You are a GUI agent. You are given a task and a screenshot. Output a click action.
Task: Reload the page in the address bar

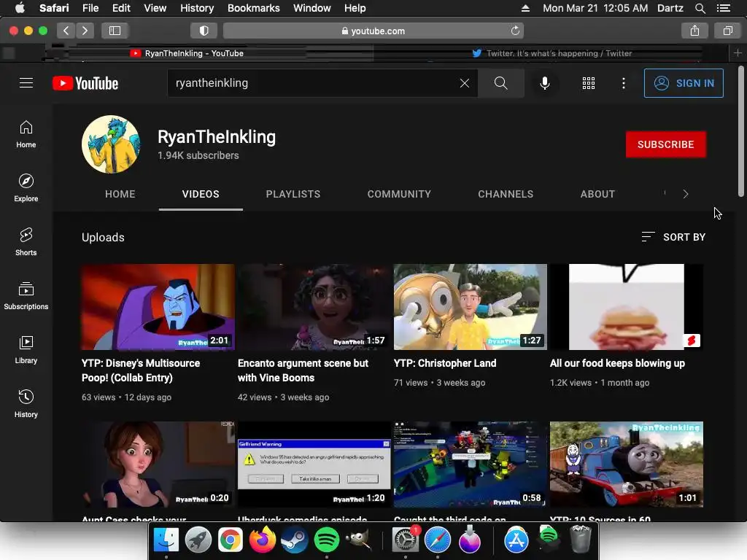click(x=515, y=31)
